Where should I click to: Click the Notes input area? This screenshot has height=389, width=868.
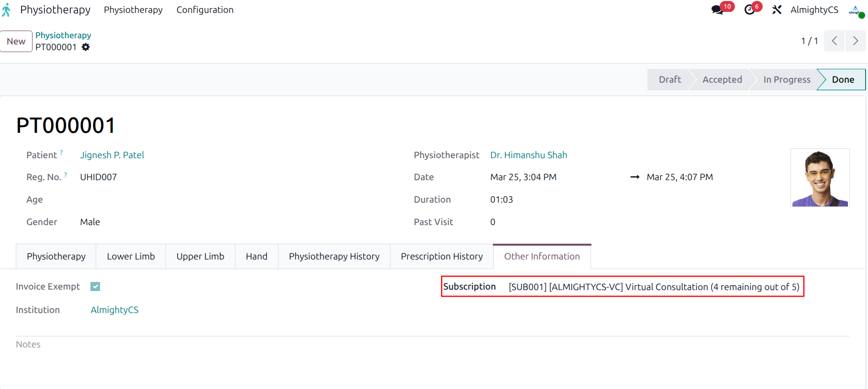(433, 344)
